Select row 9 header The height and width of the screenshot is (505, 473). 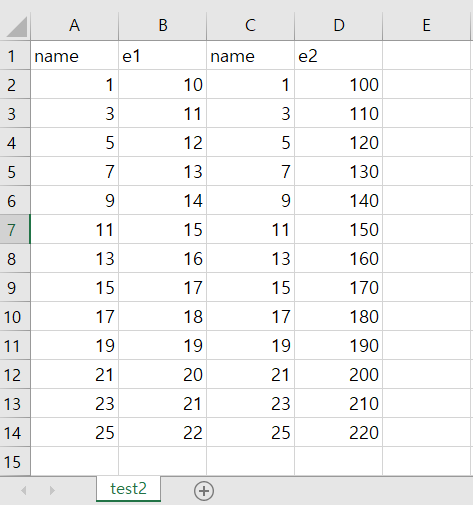(15, 287)
